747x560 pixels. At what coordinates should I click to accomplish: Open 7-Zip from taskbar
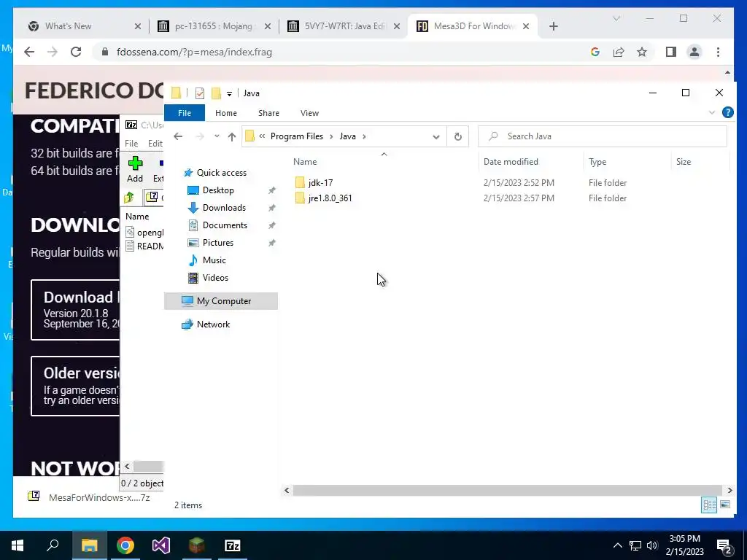pyautogui.click(x=233, y=545)
